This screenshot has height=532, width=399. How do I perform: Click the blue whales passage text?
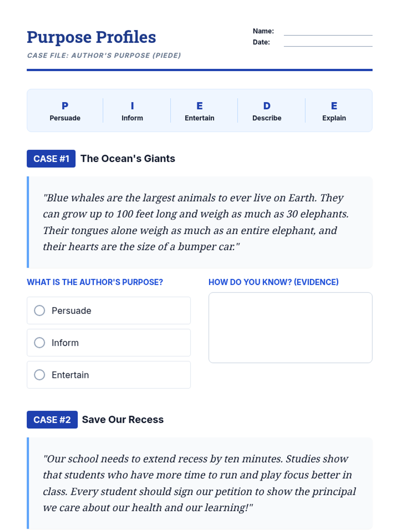[196, 222]
